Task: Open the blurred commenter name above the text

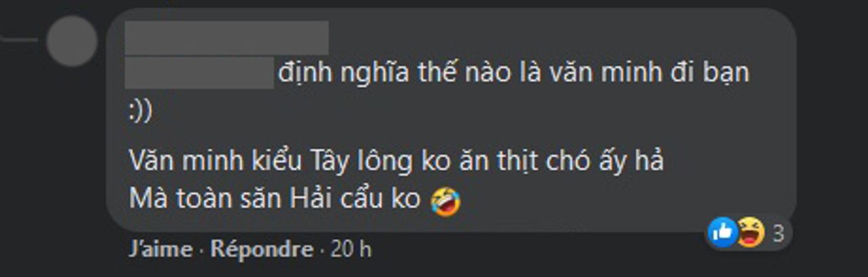Action: [227, 38]
